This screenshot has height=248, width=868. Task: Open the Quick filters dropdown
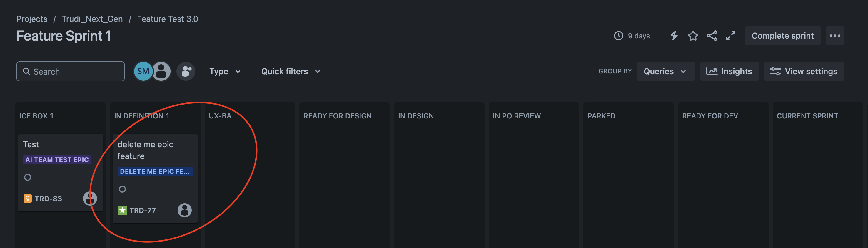click(291, 71)
